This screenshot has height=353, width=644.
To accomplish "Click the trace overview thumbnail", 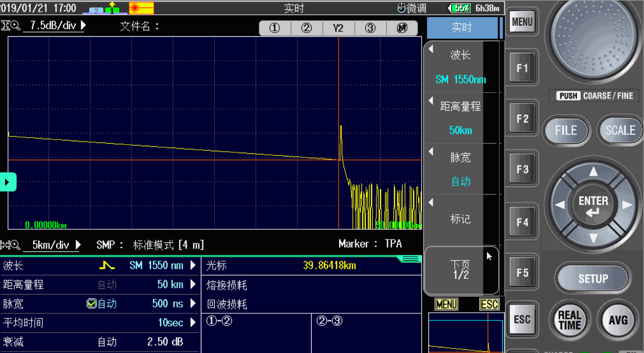I will click(x=466, y=333).
